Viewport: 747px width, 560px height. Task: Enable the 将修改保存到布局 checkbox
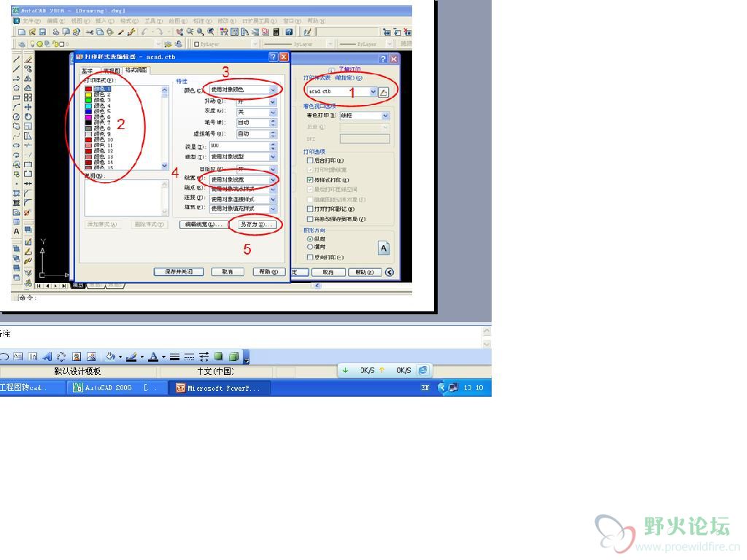(310, 219)
